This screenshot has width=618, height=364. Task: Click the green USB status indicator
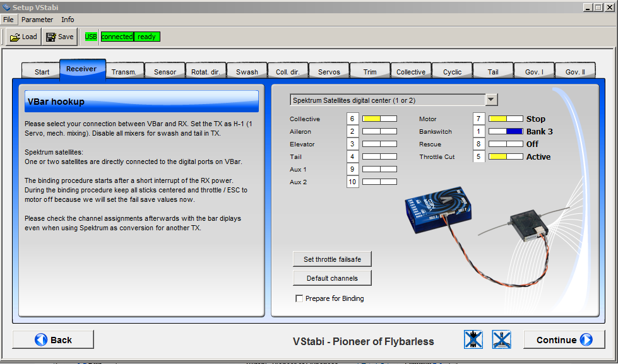91,37
